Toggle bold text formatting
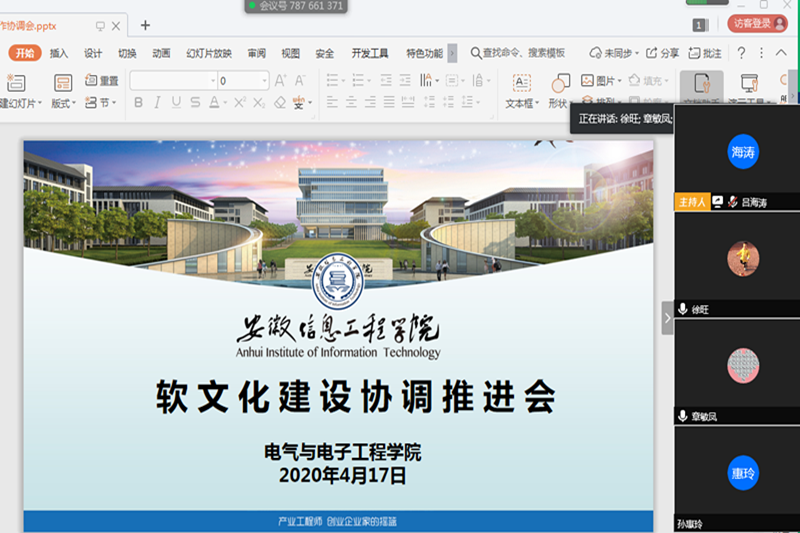Viewport: 800px width, 533px height. (x=138, y=103)
